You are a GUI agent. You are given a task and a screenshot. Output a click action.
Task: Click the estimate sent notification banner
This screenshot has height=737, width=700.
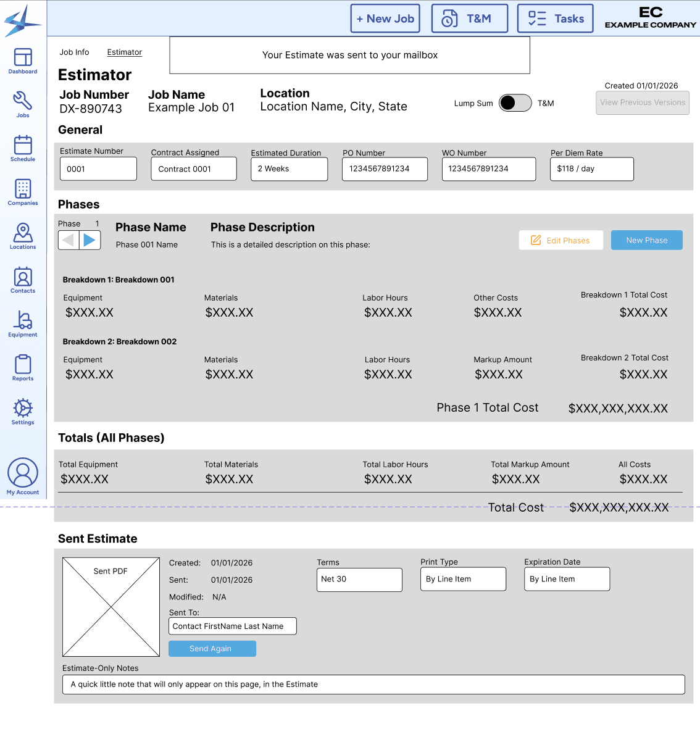coord(350,55)
